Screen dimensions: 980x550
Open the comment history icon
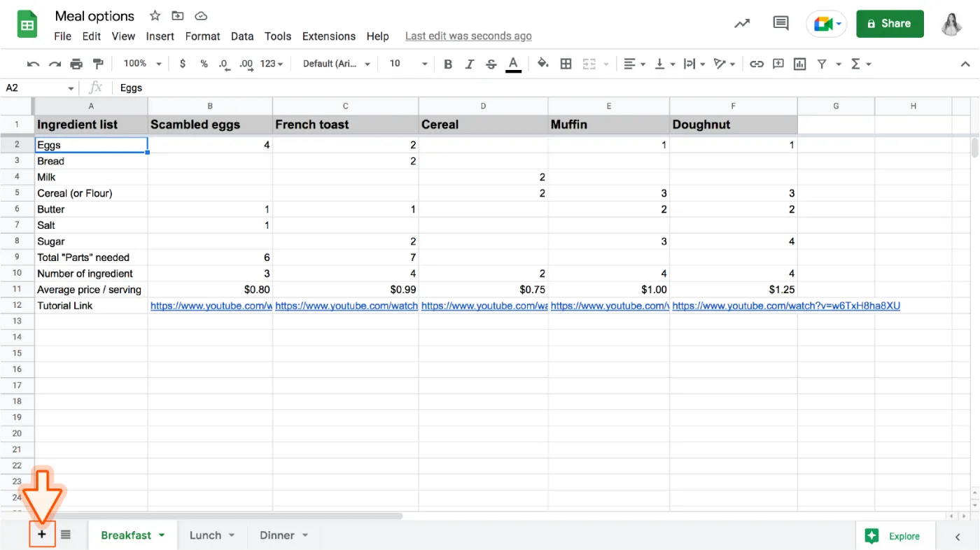[780, 24]
